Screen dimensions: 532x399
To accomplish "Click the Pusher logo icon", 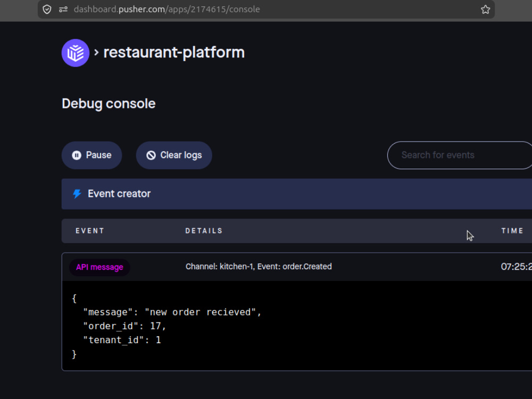I will [76, 53].
